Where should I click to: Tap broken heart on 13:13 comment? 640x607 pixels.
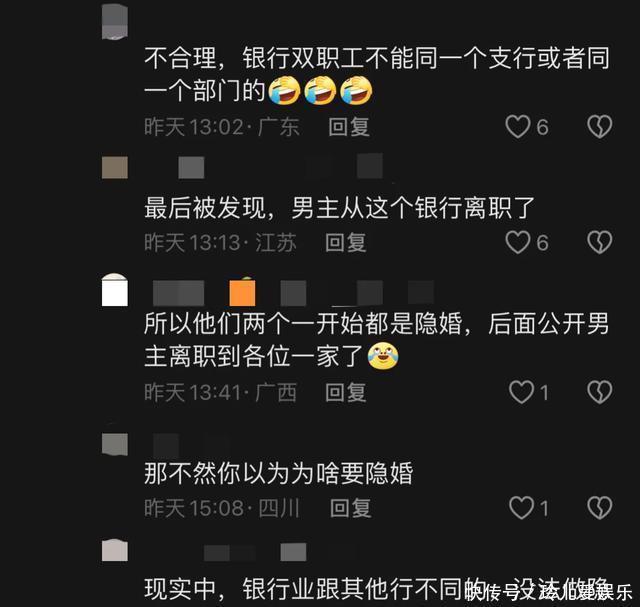(599, 242)
